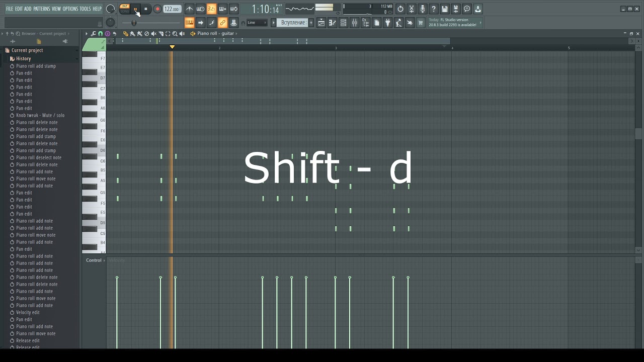This screenshot has height=362, width=644.
Task: Toggle the countdown before recording button
Action: coord(211,9)
